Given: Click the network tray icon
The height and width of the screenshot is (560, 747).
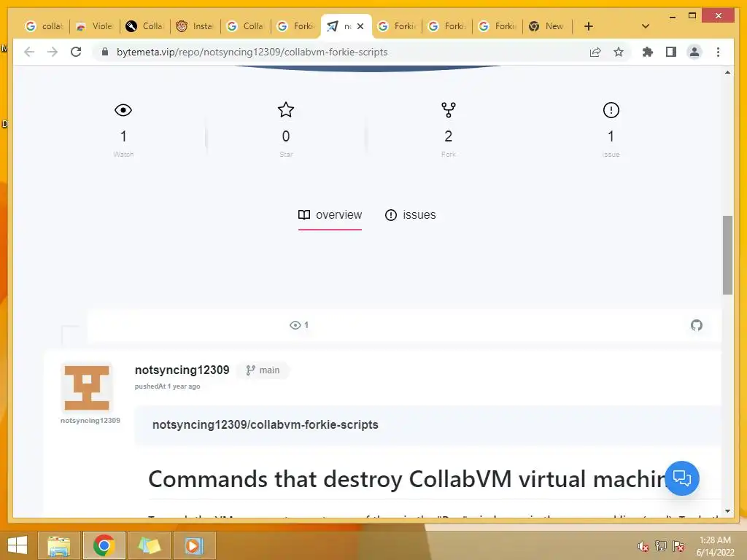Looking at the screenshot, I should pos(661,545).
